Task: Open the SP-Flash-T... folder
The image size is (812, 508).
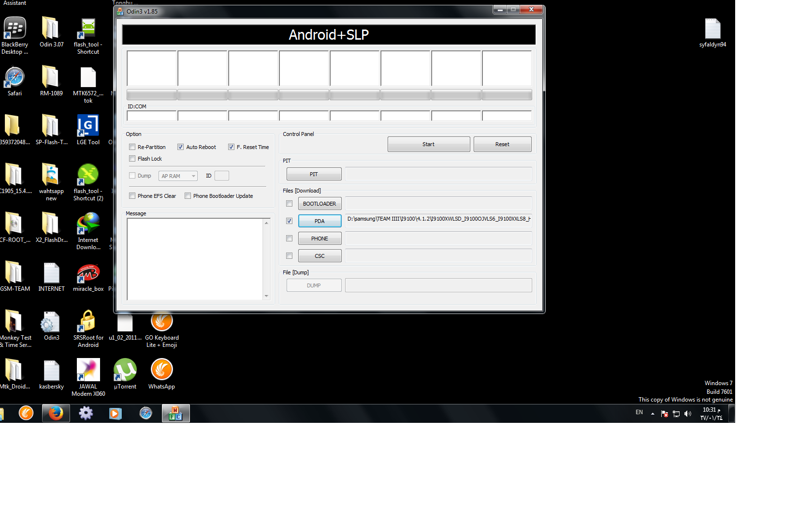Action: point(51,130)
